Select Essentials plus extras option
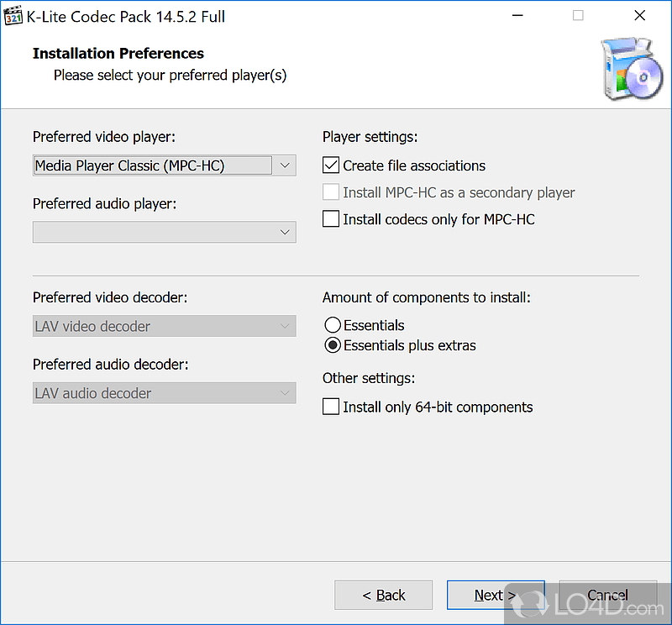672x625 pixels. pos(332,345)
